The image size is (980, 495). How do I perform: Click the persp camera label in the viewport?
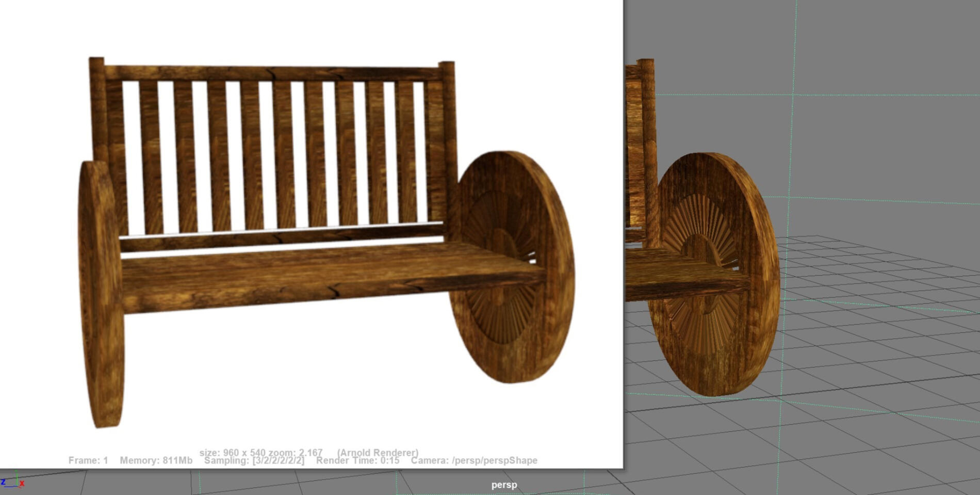(x=503, y=485)
